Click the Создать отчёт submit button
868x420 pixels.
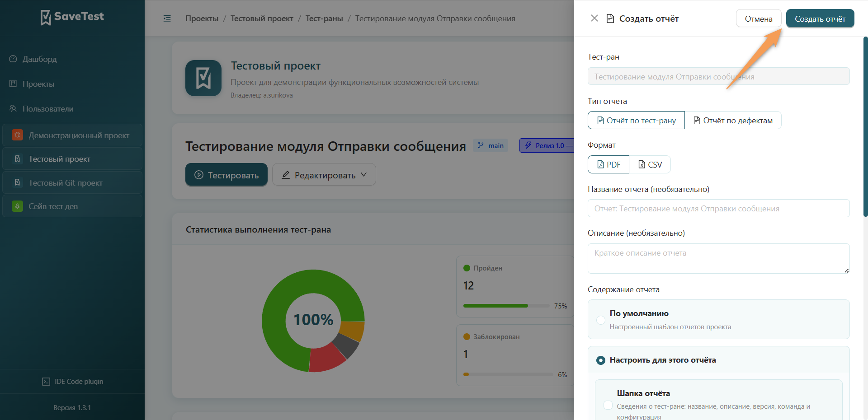coord(820,19)
